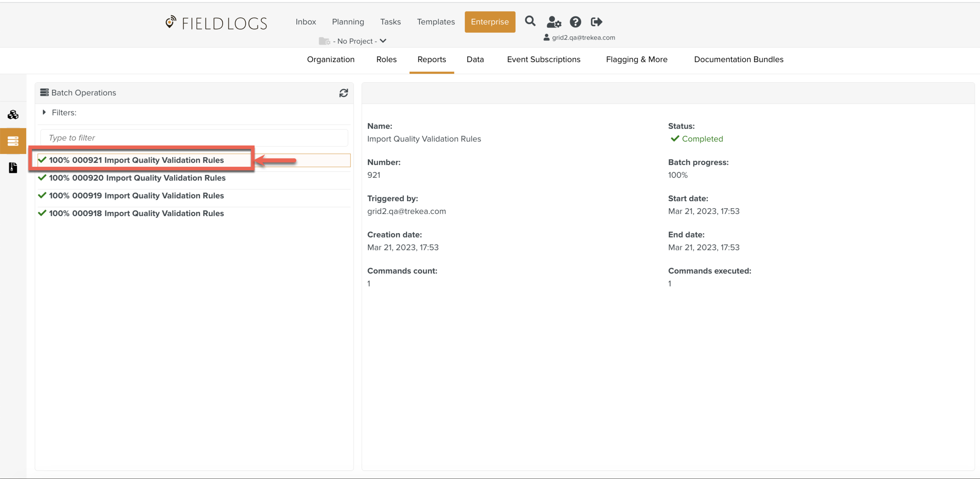Viewport: 980px width, 479px height.
Task: Open the Flagging & More tab
Action: coord(637,60)
